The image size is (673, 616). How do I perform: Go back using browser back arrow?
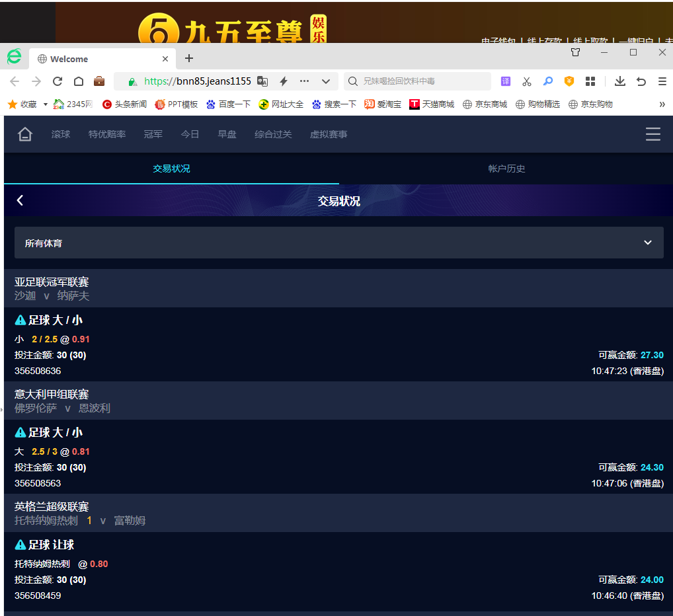(x=15, y=81)
